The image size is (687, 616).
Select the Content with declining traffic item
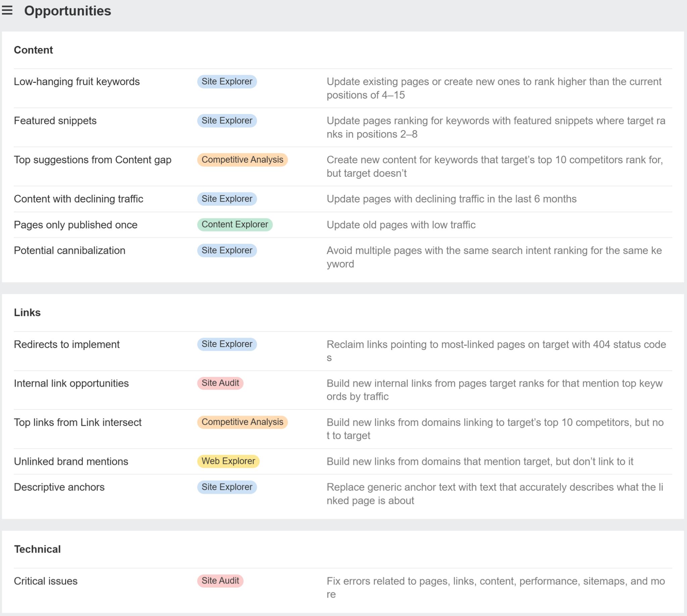78,199
